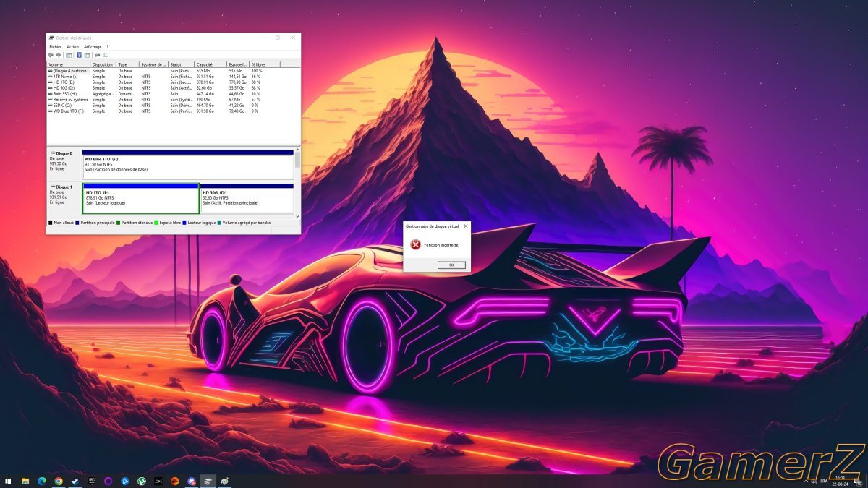Open the Windows Start menu
The width and height of the screenshot is (868, 488).
tap(8, 481)
